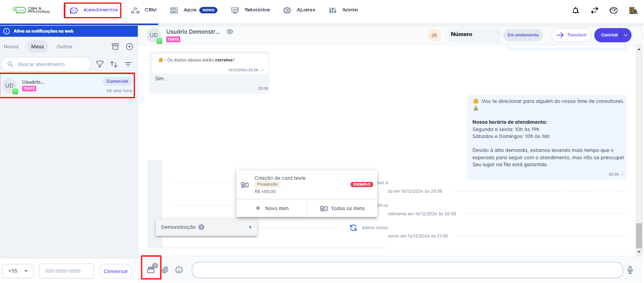Click the sort arrows toggle icon
Image resolution: width=644 pixels, height=283 pixels.
click(114, 64)
